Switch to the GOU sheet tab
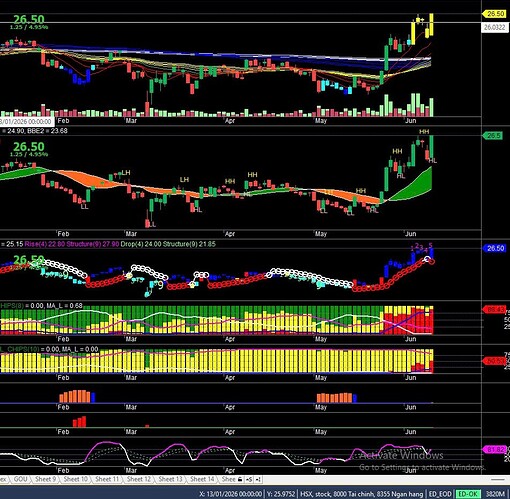Image resolution: width=510 pixels, height=499 pixels. coord(20,479)
